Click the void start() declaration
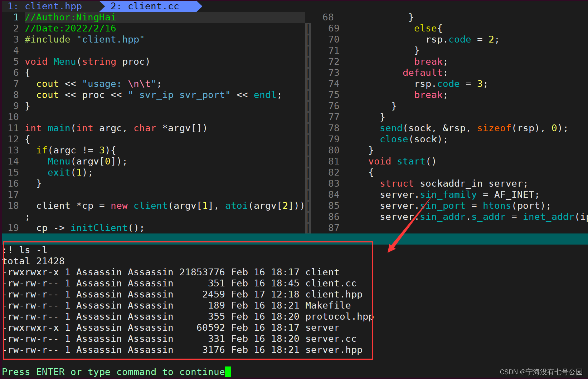The height and width of the screenshot is (379, 588). pyautogui.click(x=402, y=161)
